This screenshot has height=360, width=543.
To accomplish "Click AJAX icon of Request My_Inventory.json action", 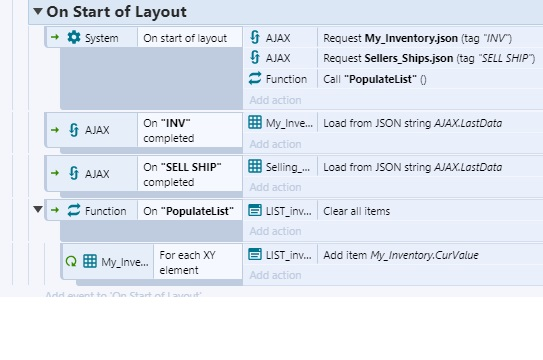I will coord(255,37).
